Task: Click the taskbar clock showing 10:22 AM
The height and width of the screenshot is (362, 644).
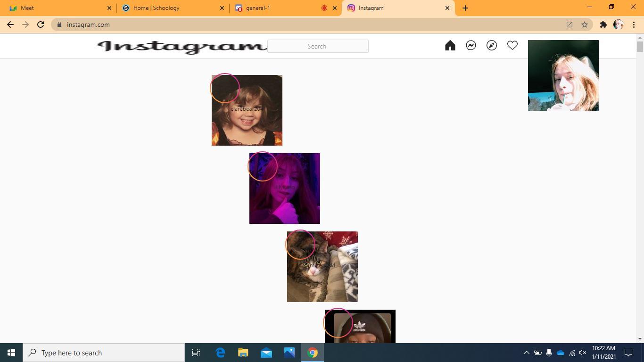Action: (604, 353)
